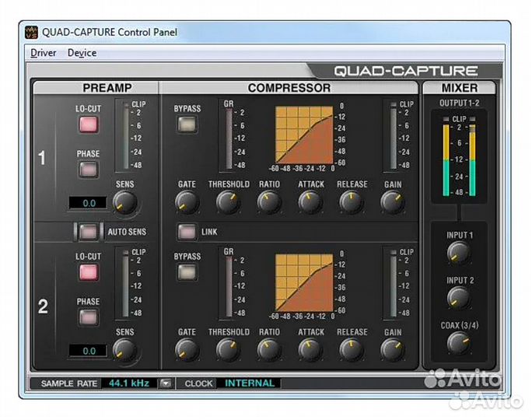The height and width of the screenshot is (420, 532).
Task: Toggle channel 2 compressor BYPASS
Action: click(187, 271)
